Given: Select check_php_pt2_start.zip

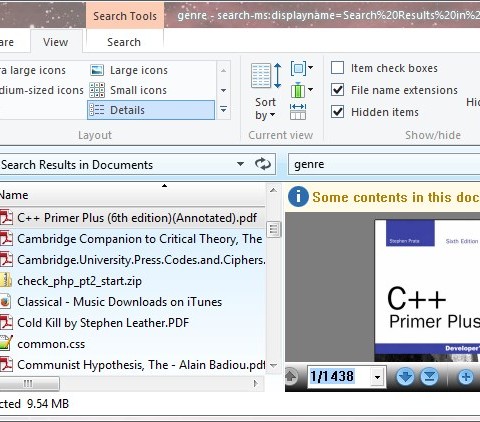Looking at the screenshot, I should [132, 281].
